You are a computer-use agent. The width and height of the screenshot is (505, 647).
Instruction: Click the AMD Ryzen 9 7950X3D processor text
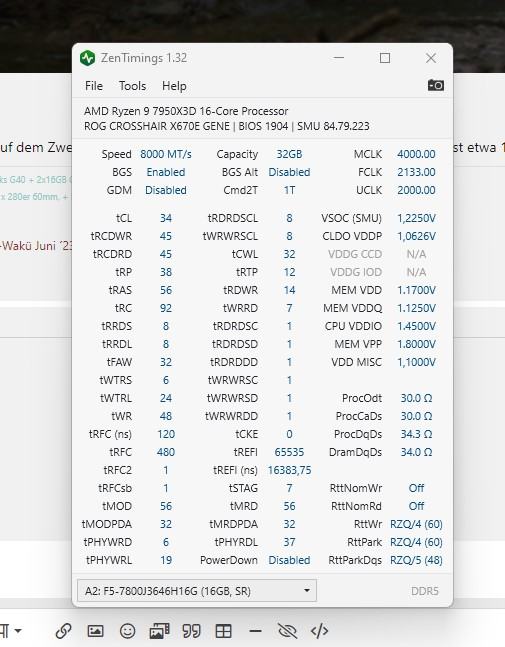tap(186, 111)
